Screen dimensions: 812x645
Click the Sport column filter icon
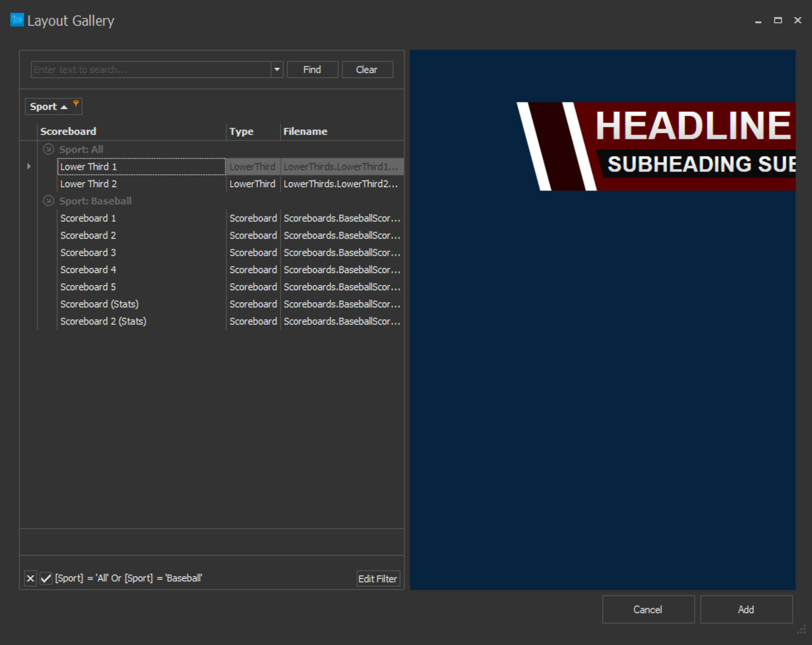click(x=76, y=103)
